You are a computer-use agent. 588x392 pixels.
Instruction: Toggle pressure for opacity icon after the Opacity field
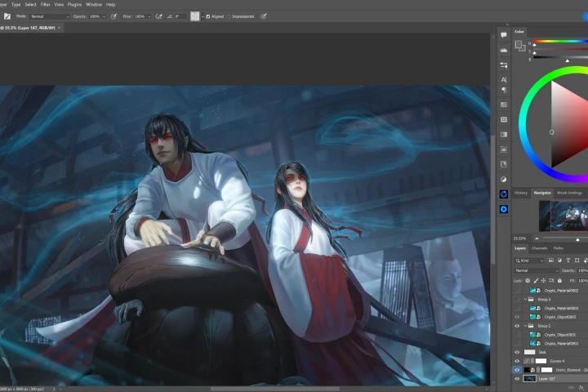coord(114,16)
